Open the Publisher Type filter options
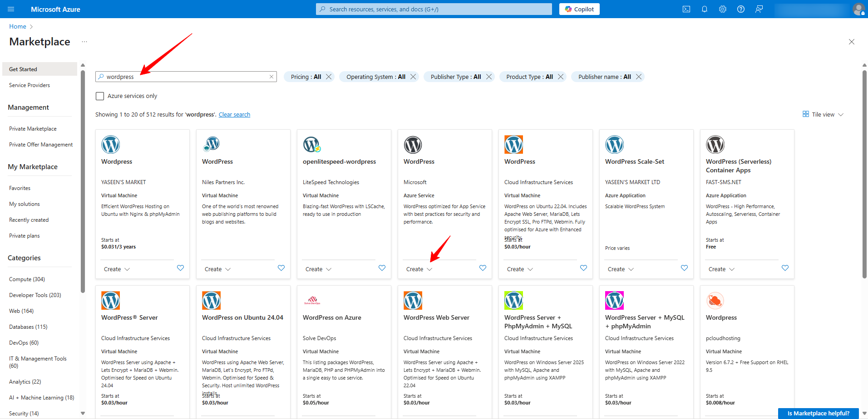 tap(456, 77)
